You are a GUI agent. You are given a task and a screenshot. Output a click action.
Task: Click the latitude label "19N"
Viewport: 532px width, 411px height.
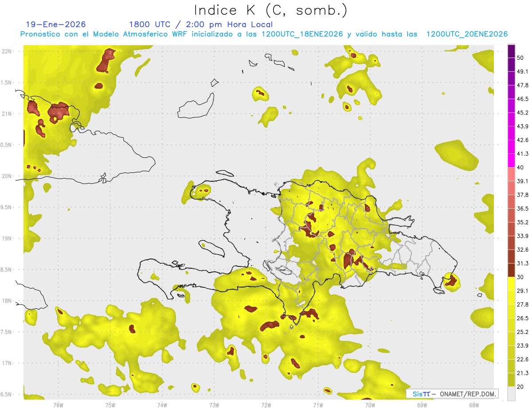coord(7,238)
